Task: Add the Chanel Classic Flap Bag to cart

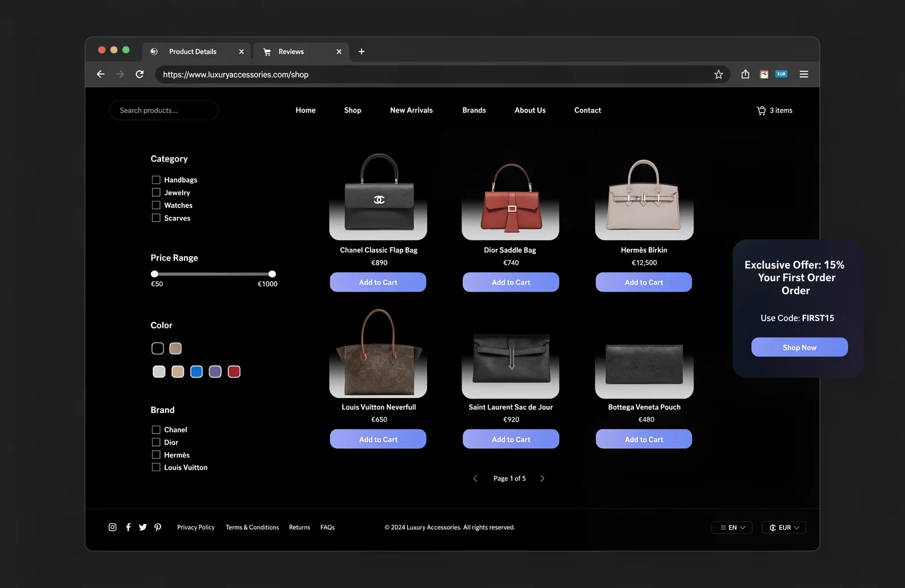Action: coord(378,282)
